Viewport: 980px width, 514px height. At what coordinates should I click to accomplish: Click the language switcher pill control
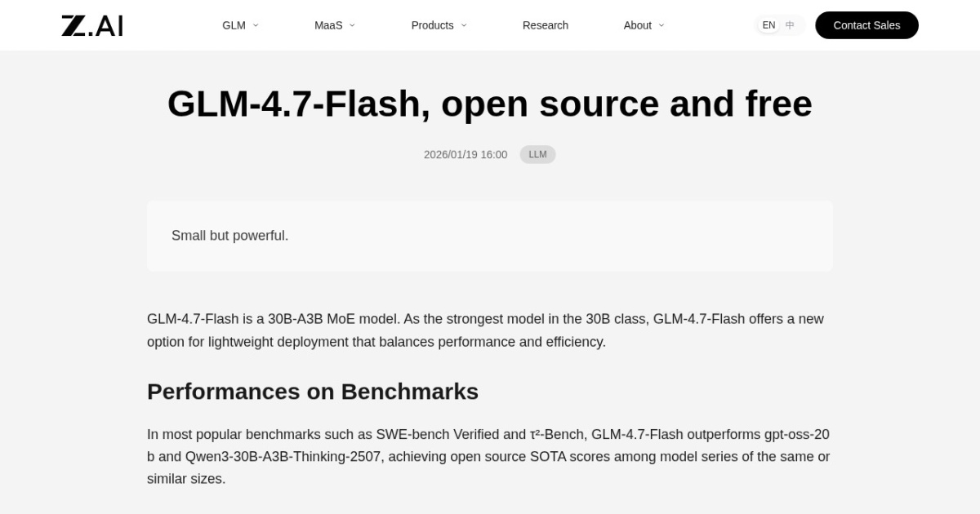click(779, 24)
